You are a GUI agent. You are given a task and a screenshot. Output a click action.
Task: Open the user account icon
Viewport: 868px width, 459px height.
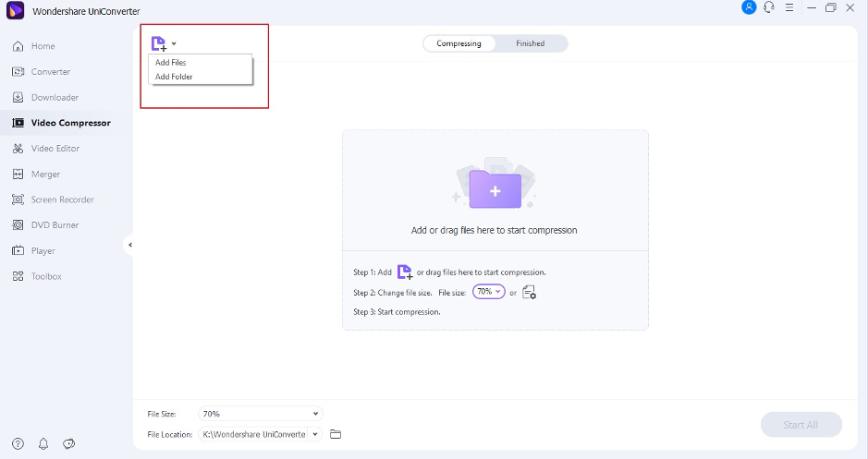[x=749, y=7]
